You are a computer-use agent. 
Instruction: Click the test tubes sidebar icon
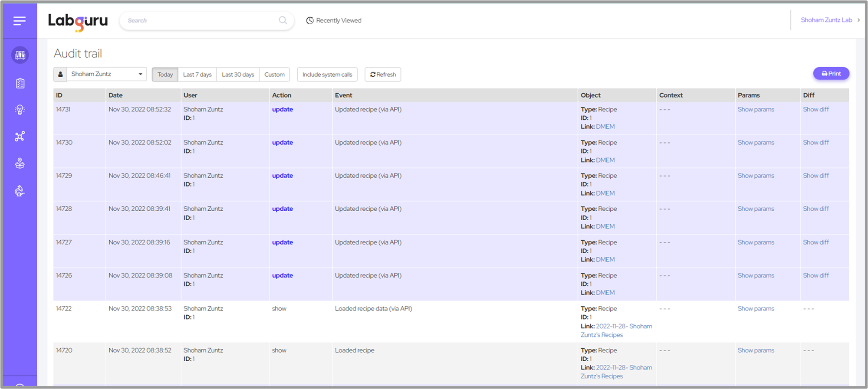pyautogui.click(x=20, y=55)
